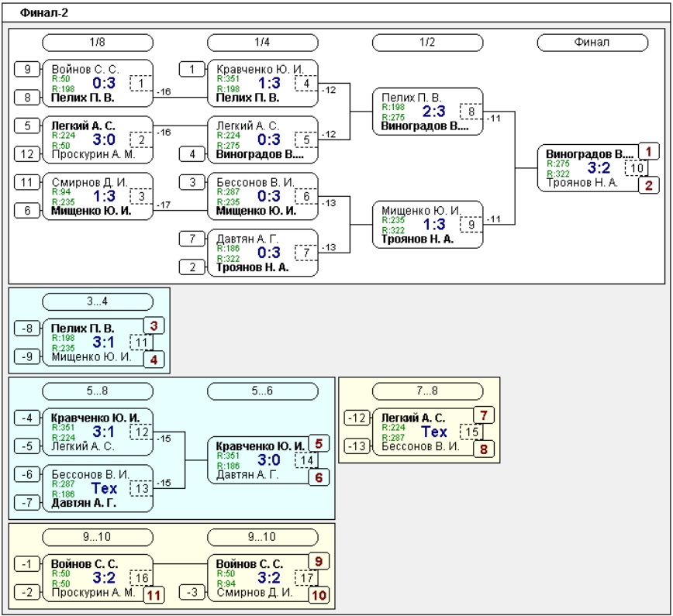Select seed box 2 beside Троянов Н. А.
Screen dimensions: 673x616
[192, 267]
